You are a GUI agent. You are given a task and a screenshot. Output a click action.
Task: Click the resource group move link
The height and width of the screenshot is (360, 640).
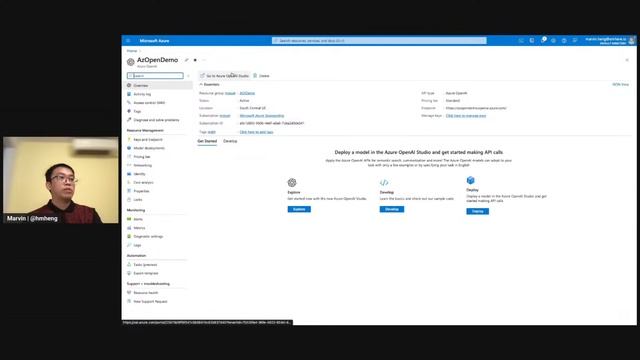(230, 93)
